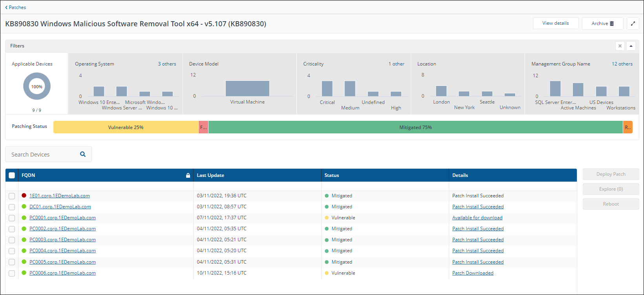
Task: Sort table by Last Update column header
Action: (x=210, y=175)
